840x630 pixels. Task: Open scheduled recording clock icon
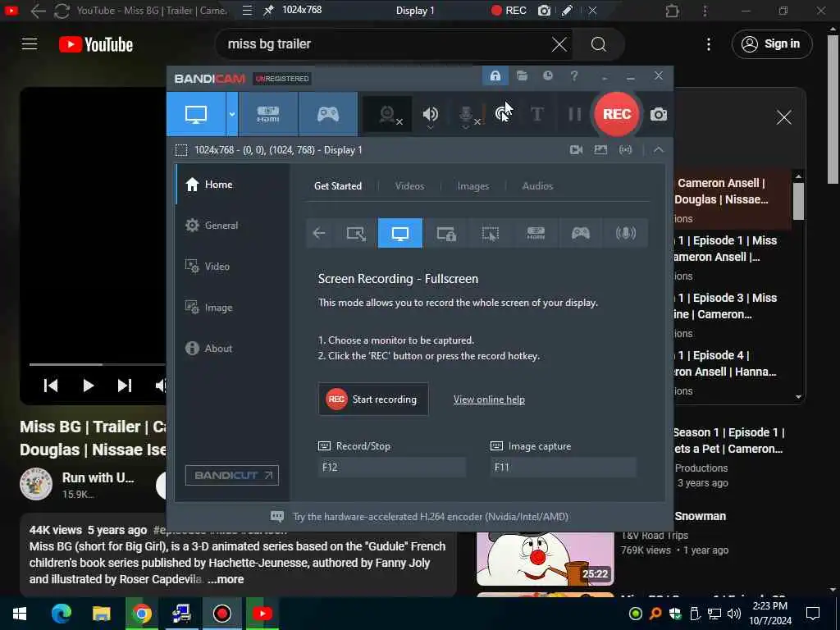(547, 76)
